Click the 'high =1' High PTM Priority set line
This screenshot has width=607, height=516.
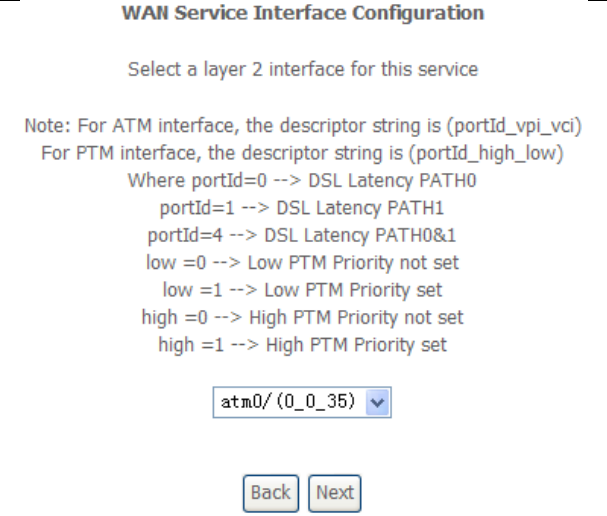302,346
